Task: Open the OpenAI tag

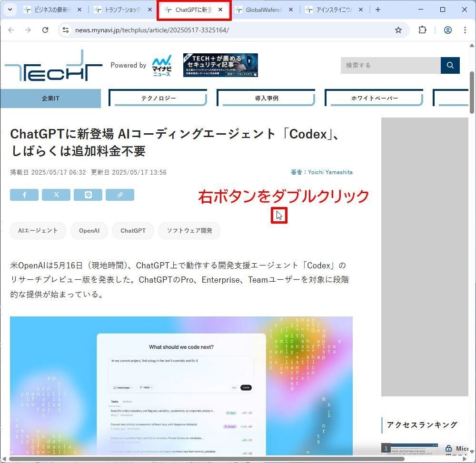Action: tap(89, 231)
